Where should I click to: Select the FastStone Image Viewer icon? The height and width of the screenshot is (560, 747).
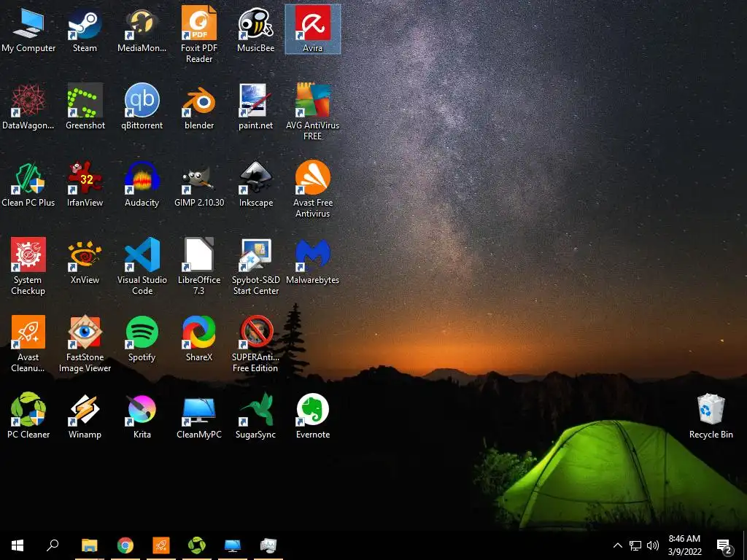(x=85, y=344)
